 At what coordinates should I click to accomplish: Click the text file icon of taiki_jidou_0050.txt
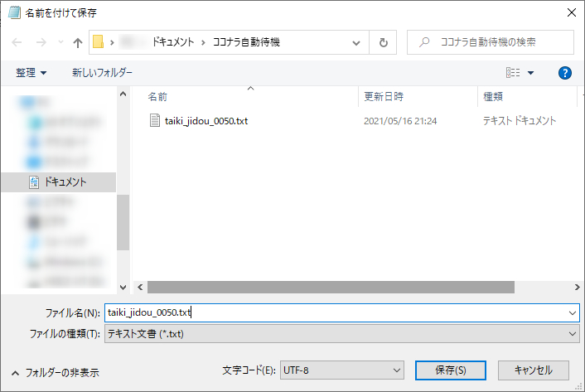coord(155,120)
